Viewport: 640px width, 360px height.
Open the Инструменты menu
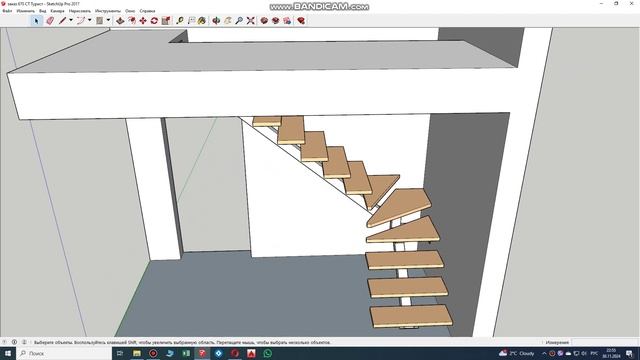pyautogui.click(x=108, y=11)
